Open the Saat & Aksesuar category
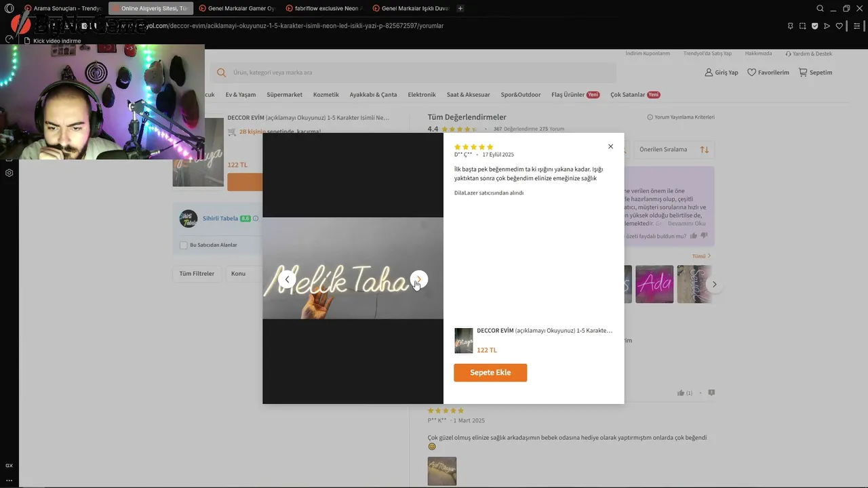868x488 pixels. [469, 95]
